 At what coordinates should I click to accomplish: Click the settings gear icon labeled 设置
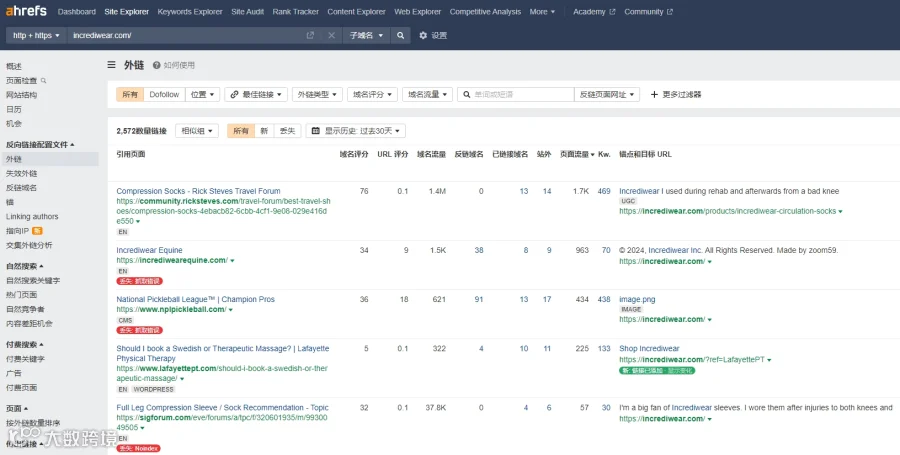click(x=423, y=36)
